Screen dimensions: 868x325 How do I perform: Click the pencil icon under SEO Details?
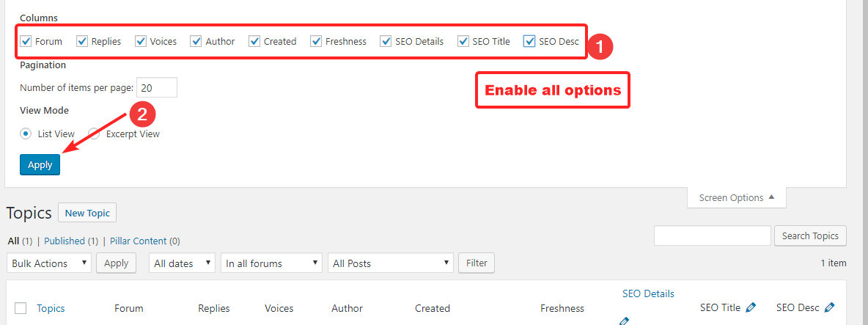[624, 321]
